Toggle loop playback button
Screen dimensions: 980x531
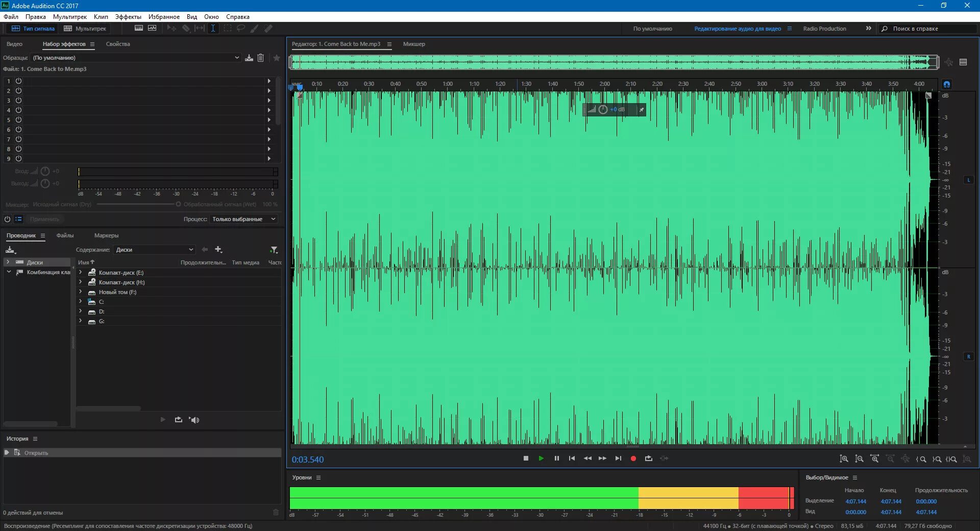649,458
